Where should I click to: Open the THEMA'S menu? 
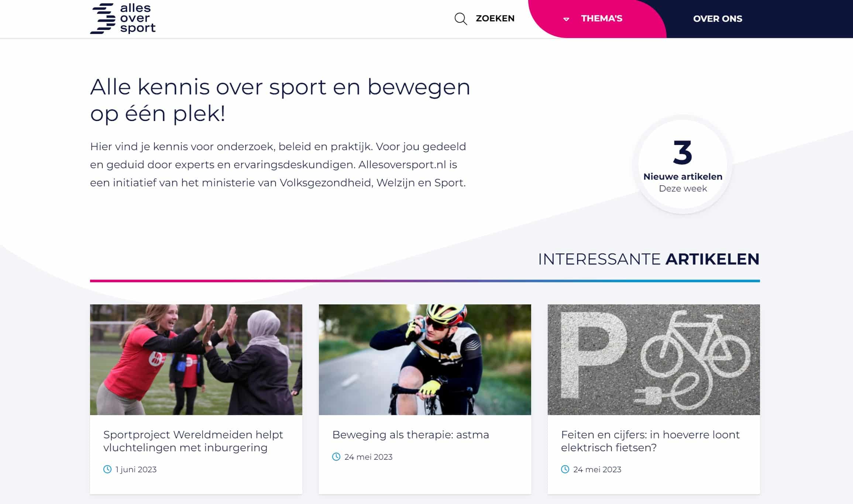pyautogui.click(x=602, y=18)
